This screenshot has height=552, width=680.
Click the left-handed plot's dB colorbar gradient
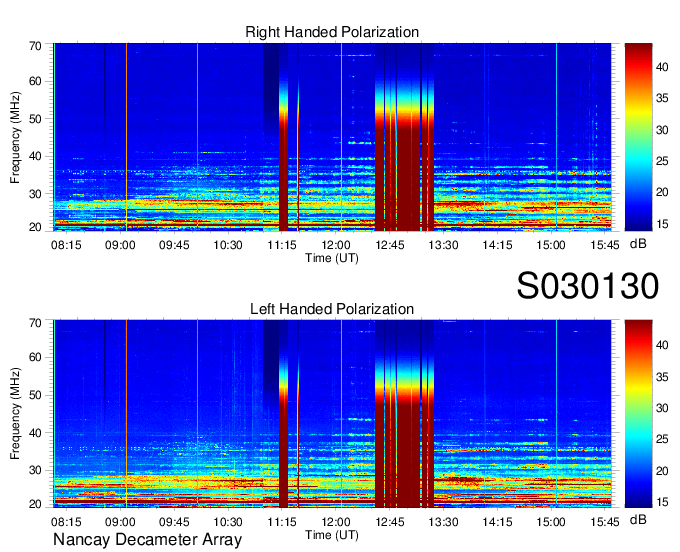(638, 414)
